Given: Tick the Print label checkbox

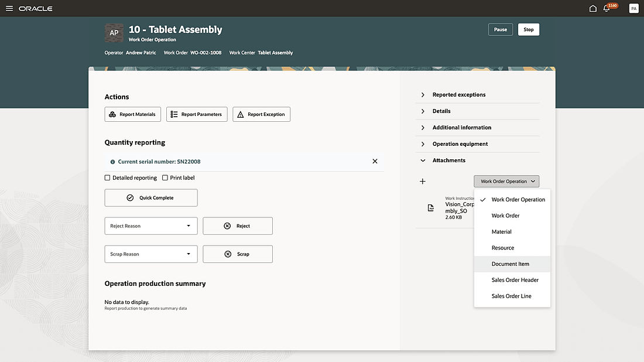Looking at the screenshot, I should pyautogui.click(x=165, y=177).
